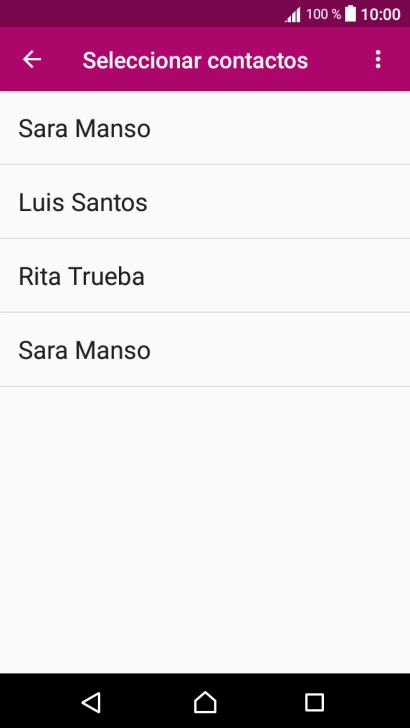
Task: Click the blank right side of Rita Trueba row
Action: point(279,276)
